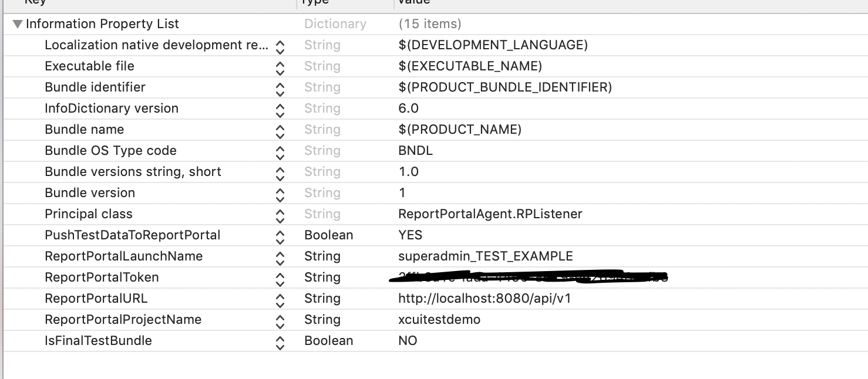Select the Boolean type of PushTestDataToReportPortal

coord(328,235)
